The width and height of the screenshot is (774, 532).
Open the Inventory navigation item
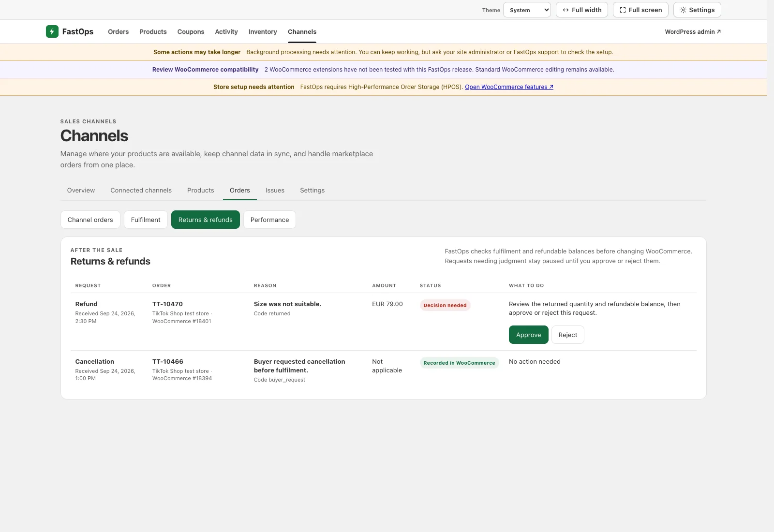263,32
